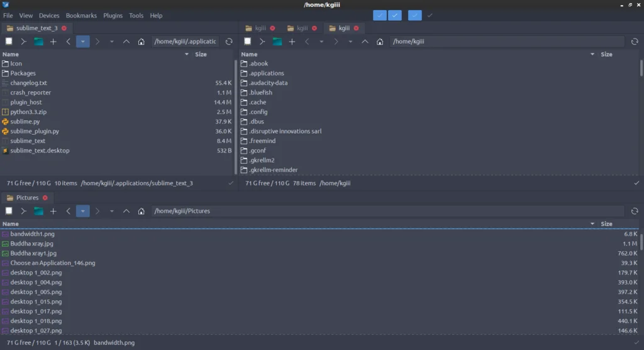
Task: Click the home icon in Pictures panel
Action: coord(142,211)
